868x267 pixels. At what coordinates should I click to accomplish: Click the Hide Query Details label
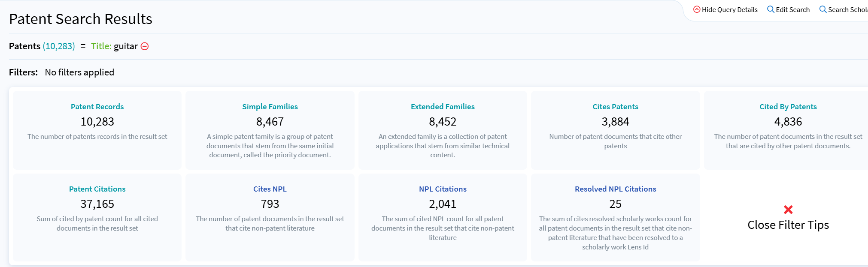point(730,9)
